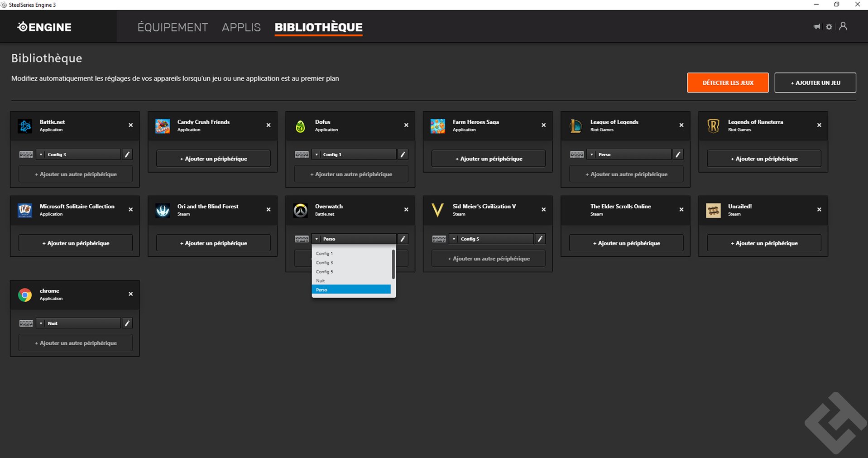This screenshot has height=458, width=868.
Task: Remove Dofus from the library
Action: pyautogui.click(x=406, y=125)
